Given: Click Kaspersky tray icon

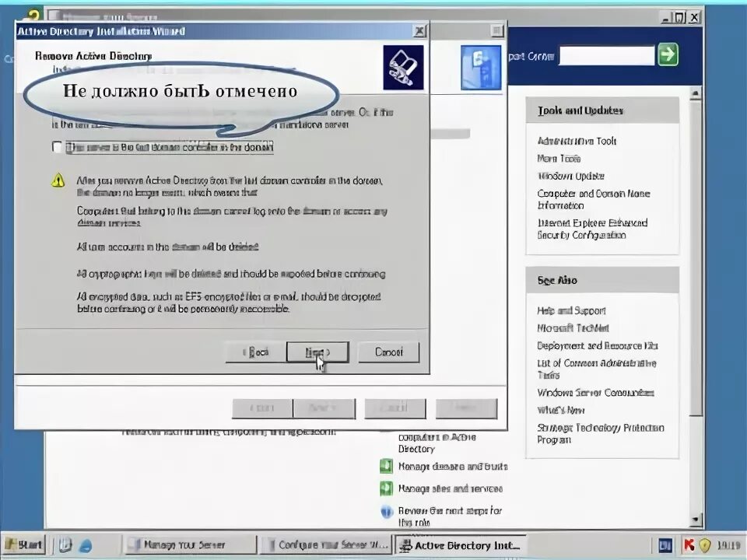Looking at the screenshot, I should [689, 545].
